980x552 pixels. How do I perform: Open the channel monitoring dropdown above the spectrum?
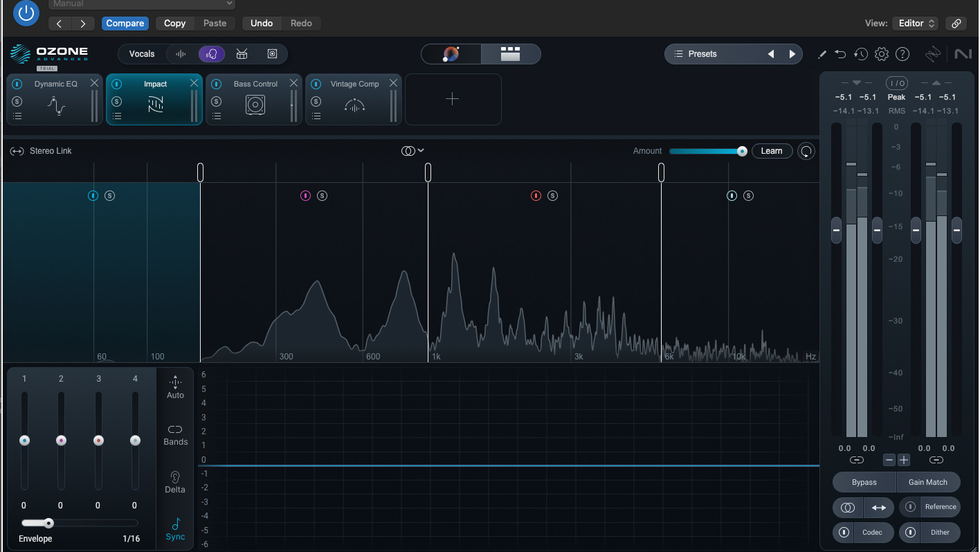[x=412, y=150]
